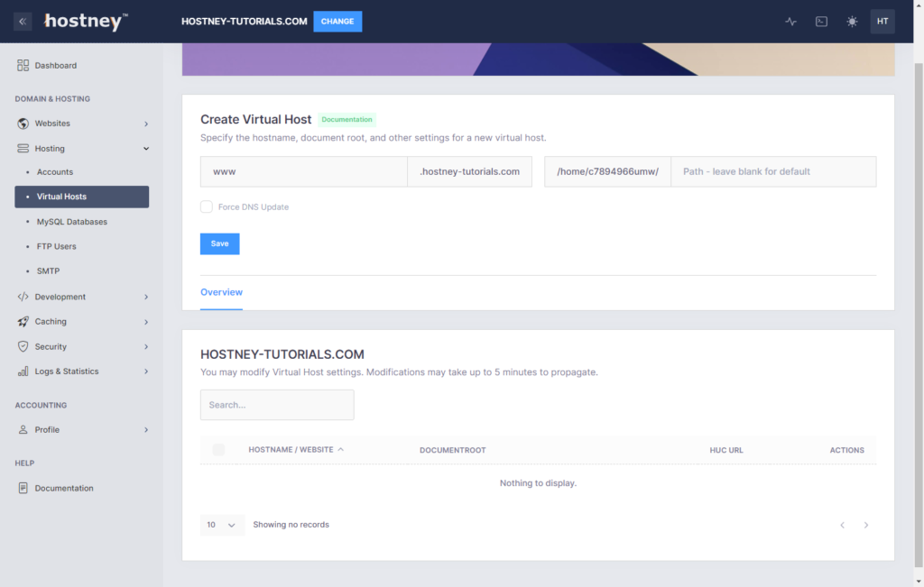Image resolution: width=924 pixels, height=587 pixels.
Task: Click the Caching rocket icon
Action: (23, 321)
